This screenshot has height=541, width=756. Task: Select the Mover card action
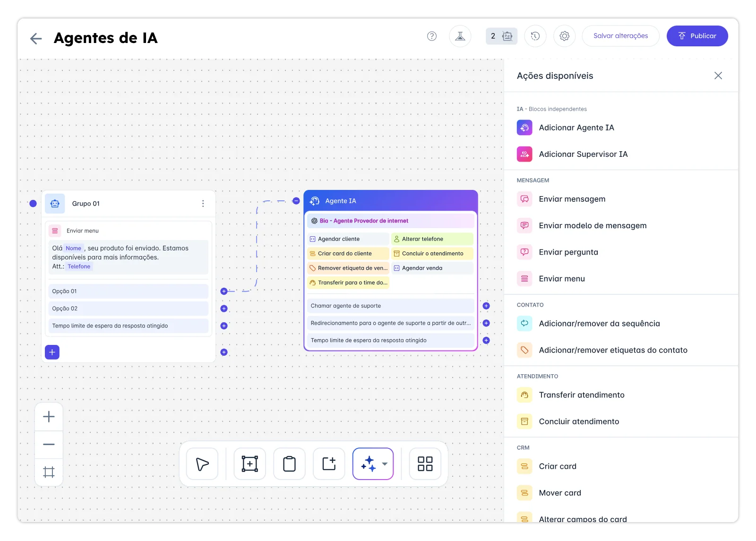point(549,493)
